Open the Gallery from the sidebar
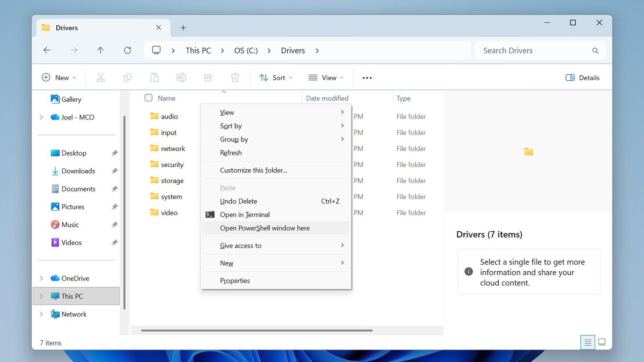Viewport: 644px width, 362px height. click(71, 99)
